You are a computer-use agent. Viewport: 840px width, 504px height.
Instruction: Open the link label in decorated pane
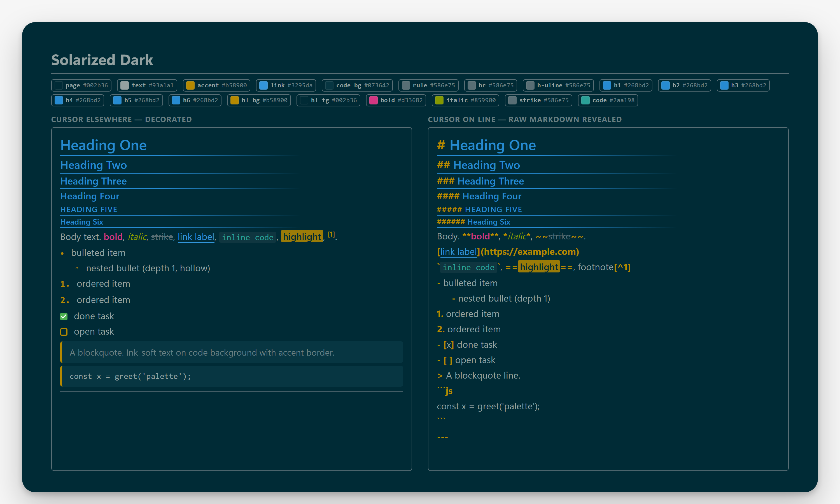click(196, 237)
